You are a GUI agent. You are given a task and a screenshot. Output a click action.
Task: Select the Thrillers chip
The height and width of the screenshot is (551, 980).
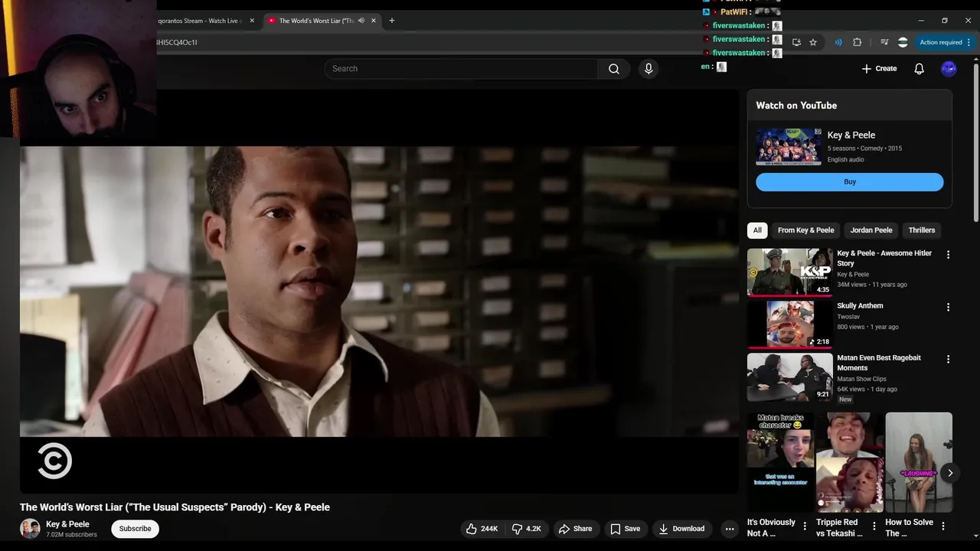click(922, 230)
